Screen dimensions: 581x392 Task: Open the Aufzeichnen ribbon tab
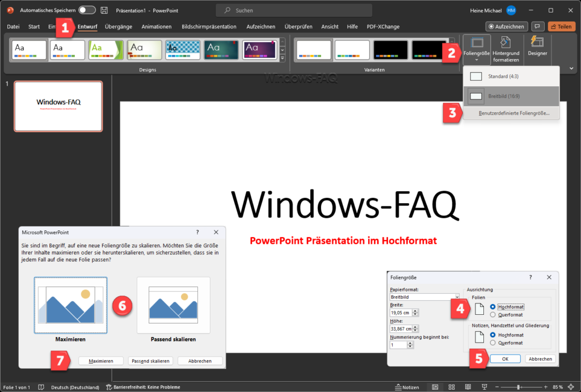[x=261, y=27]
